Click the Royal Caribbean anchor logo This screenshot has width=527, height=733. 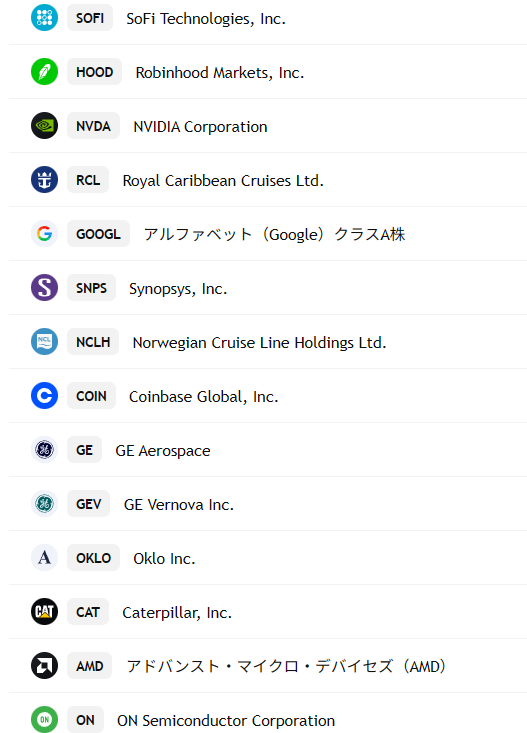point(44,180)
